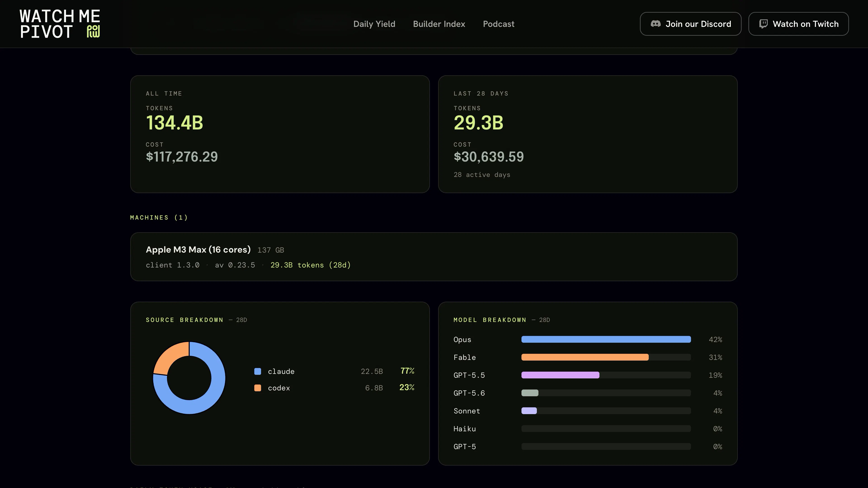Screen dimensions: 868x488
Task: Click the GPT-5.5 usage bar
Action: click(606, 375)
